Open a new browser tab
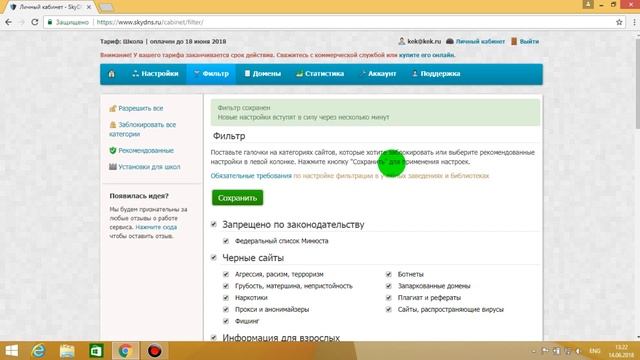This screenshot has height=360, width=640. [107, 7]
